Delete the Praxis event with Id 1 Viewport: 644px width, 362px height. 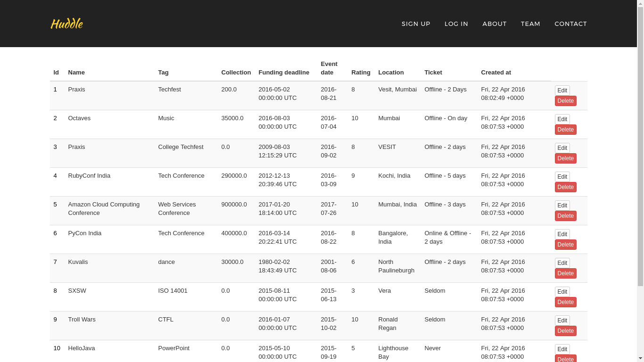[x=565, y=101]
